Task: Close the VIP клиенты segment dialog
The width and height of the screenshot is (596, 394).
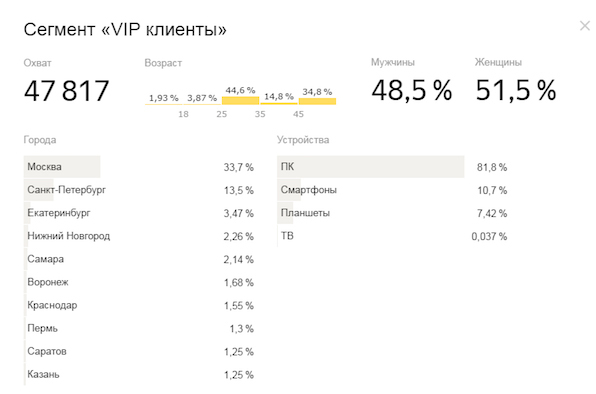Action: (x=585, y=26)
